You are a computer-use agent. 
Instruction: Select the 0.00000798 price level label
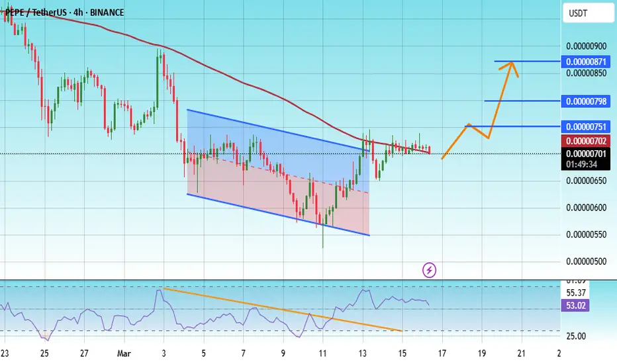586,101
